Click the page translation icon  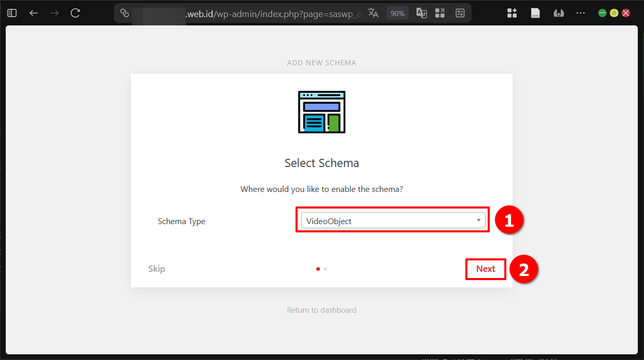[x=421, y=13]
